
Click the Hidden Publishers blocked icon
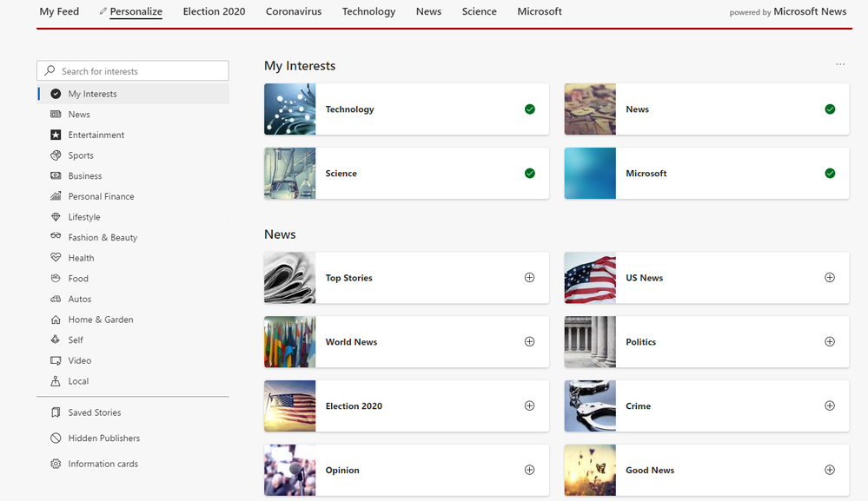[56, 438]
